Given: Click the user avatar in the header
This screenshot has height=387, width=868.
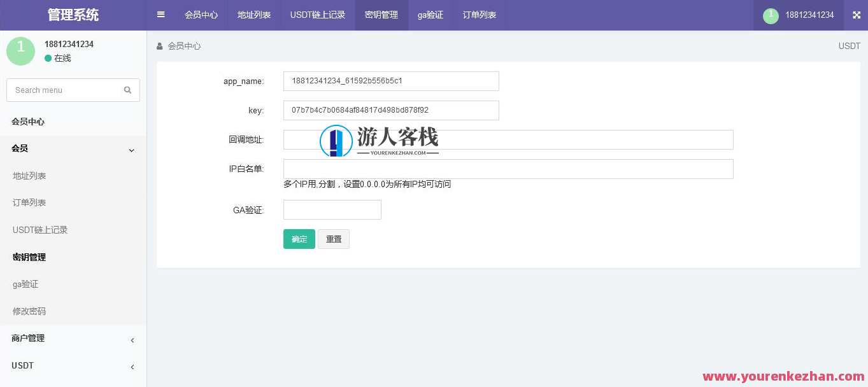Looking at the screenshot, I should tap(771, 15).
